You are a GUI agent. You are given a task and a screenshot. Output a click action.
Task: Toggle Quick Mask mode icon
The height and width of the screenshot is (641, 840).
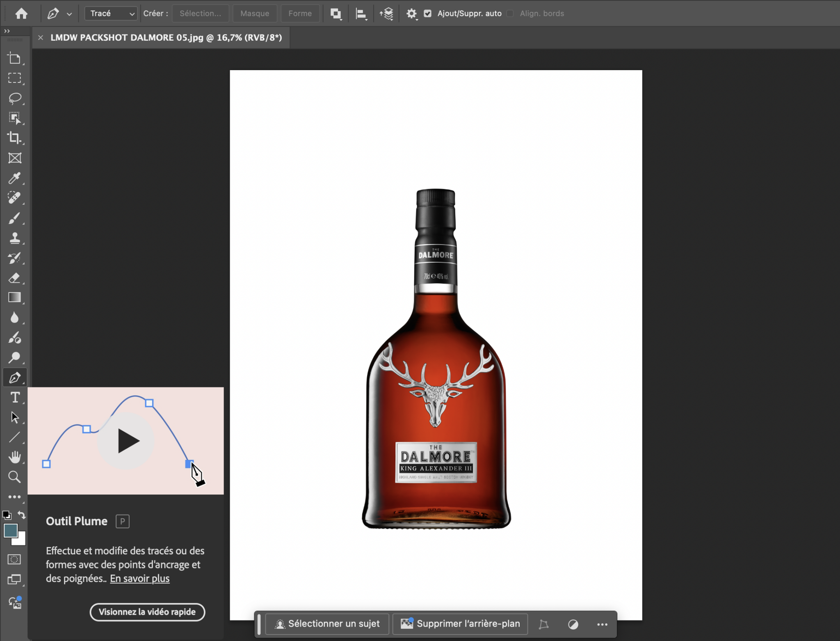(x=14, y=559)
